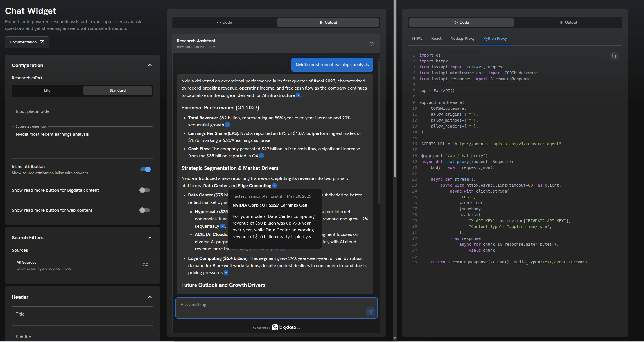644x342 pixels.
Task: Click the 'Nvidia most recent earnings analysis' chat bubble
Action: (332, 65)
